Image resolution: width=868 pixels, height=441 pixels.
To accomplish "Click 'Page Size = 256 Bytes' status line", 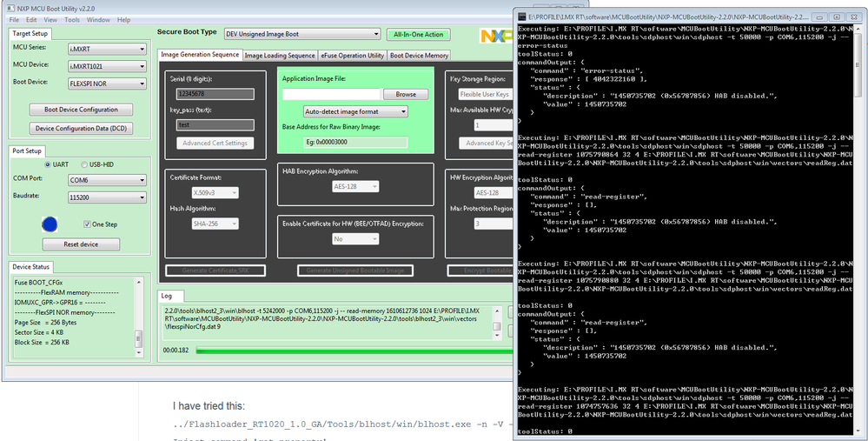I will tap(45, 323).
